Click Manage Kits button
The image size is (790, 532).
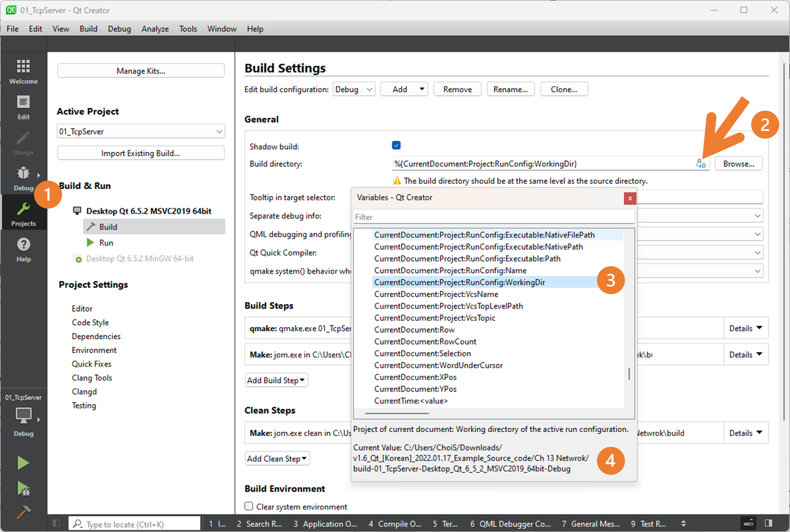tap(140, 71)
